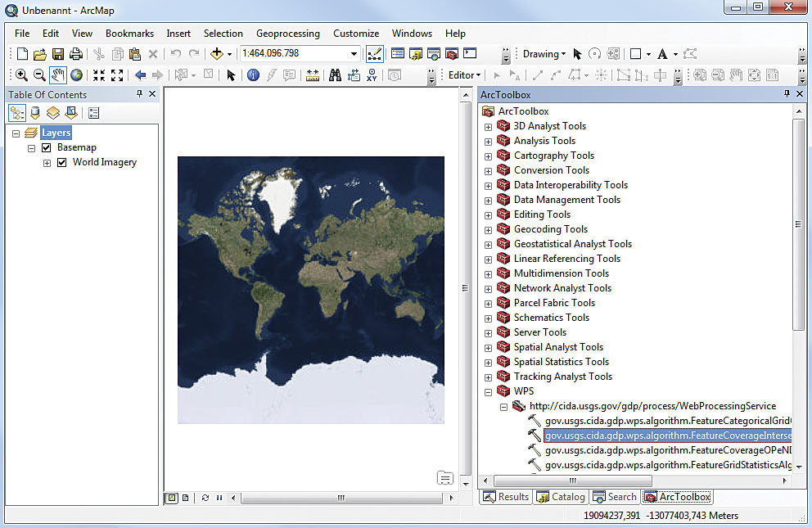Open the Drawing menu button

coord(544,54)
